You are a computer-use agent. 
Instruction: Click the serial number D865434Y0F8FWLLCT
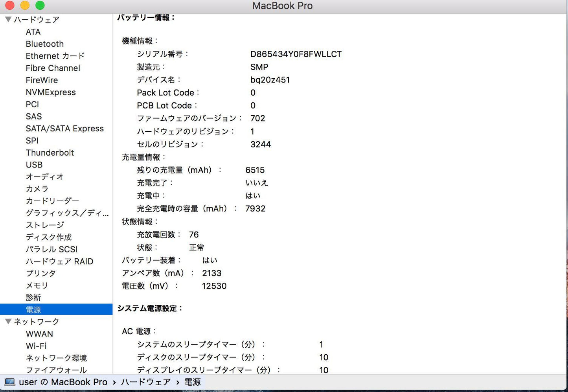click(x=296, y=54)
